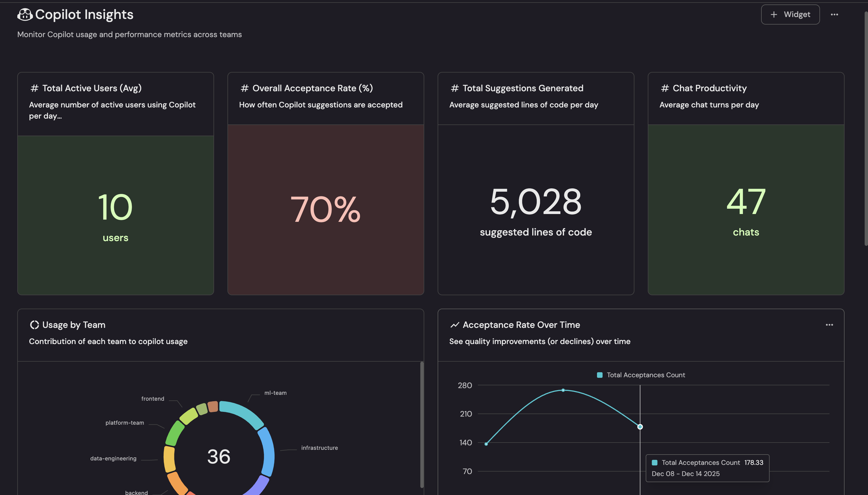
Task: Toggle the Total Acceptances Count legend swatch
Action: click(x=600, y=375)
